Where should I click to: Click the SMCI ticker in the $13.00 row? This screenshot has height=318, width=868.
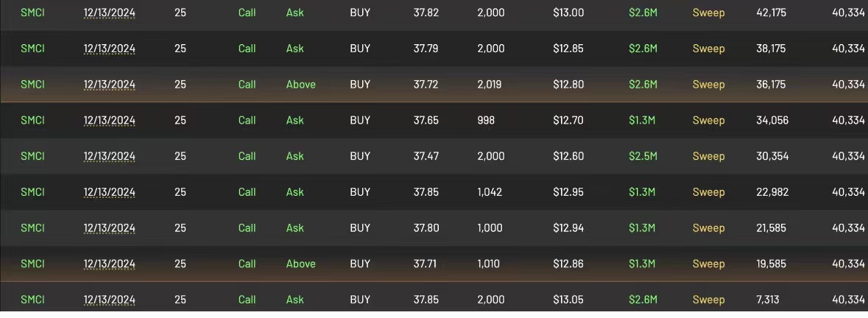click(x=32, y=13)
